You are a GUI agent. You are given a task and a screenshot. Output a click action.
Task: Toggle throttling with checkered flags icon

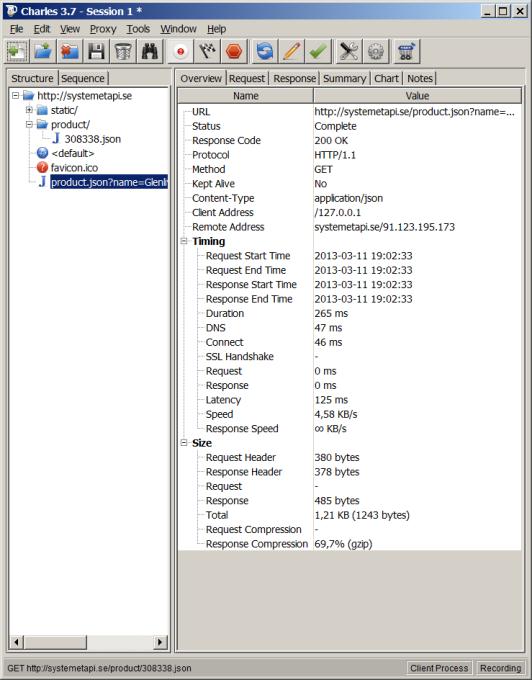(207, 52)
